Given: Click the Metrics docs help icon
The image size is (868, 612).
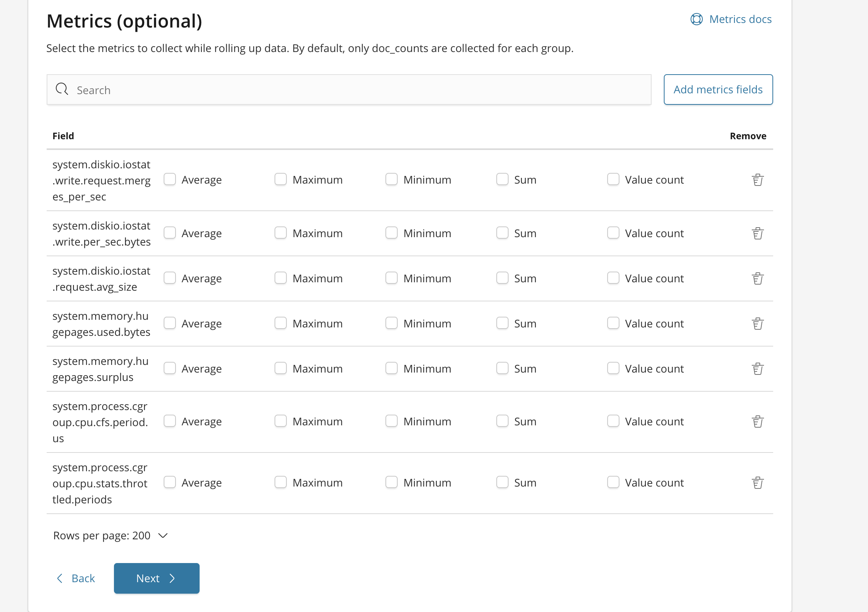Looking at the screenshot, I should tap(696, 19).
